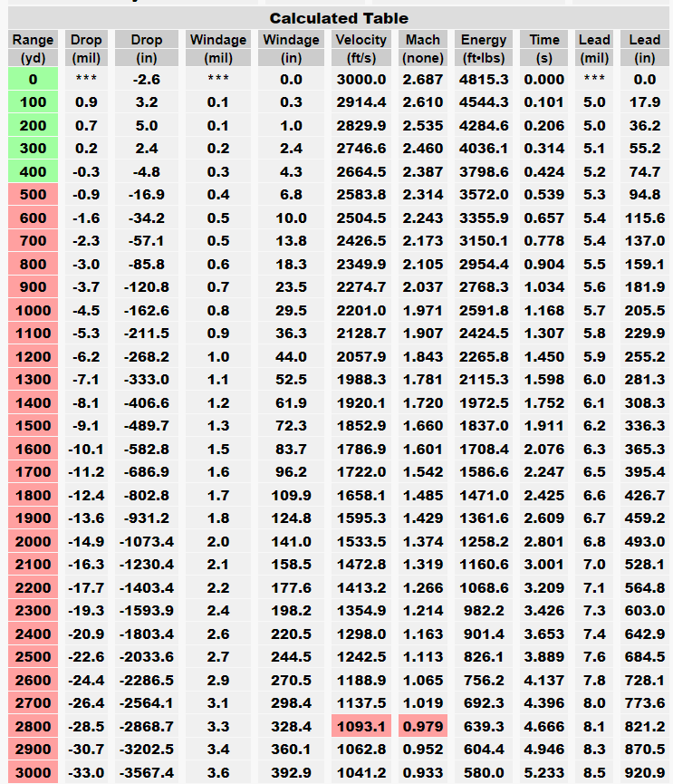Click the red 3000 yard range cell

pos(33,772)
